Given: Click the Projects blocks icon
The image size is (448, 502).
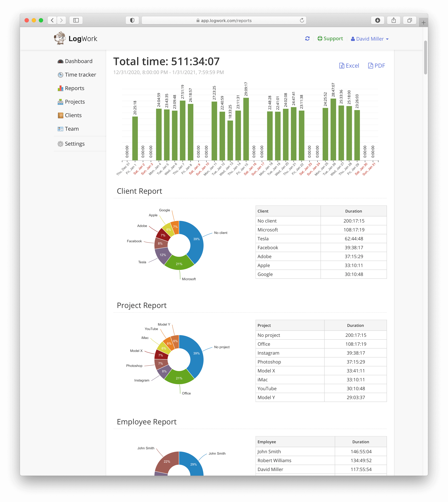Looking at the screenshot, I should click(x=60, y=102).
